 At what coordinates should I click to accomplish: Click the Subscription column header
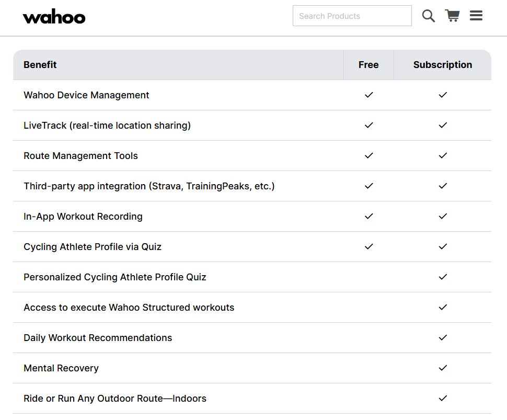pos(443,65)
